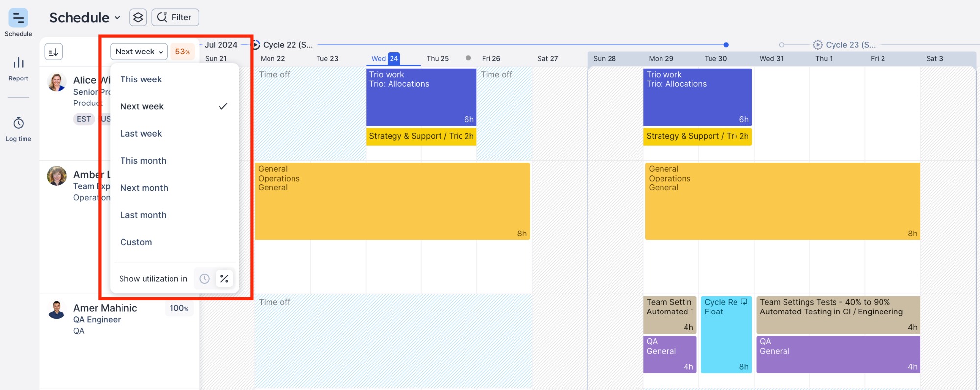Open the Filter button
980x390 pixels.
(x=175, y=17)
